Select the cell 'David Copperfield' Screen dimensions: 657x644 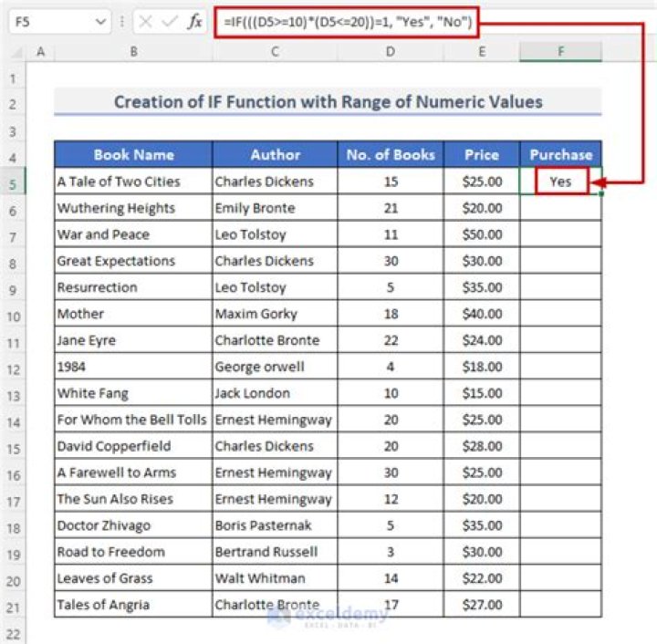pos(133,445)
